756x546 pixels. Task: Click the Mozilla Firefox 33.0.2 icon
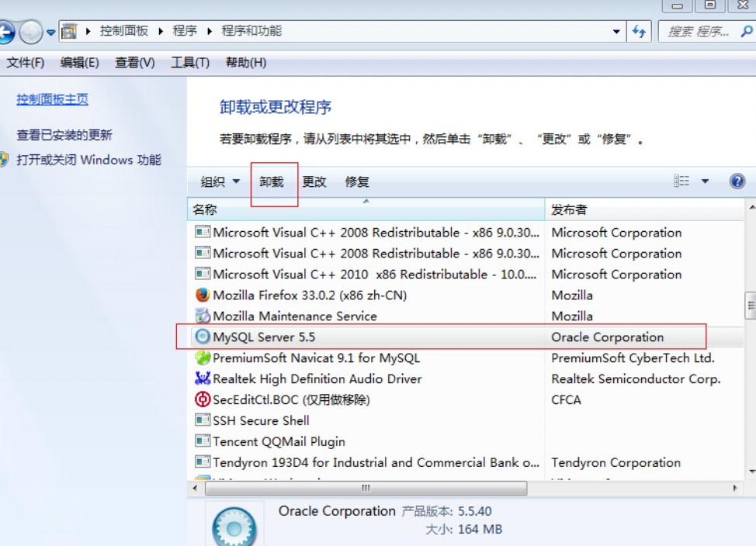coord(203,295)
